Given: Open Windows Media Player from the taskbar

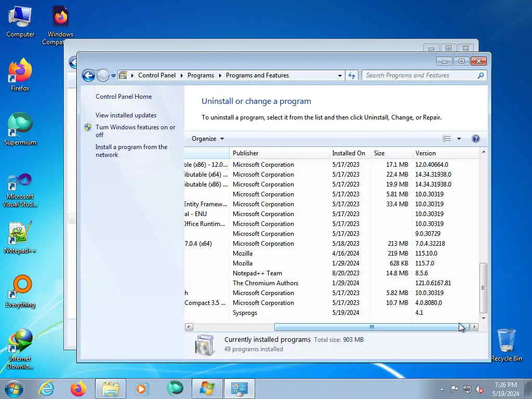Looking at the screenshot, I should pos(142,389).
